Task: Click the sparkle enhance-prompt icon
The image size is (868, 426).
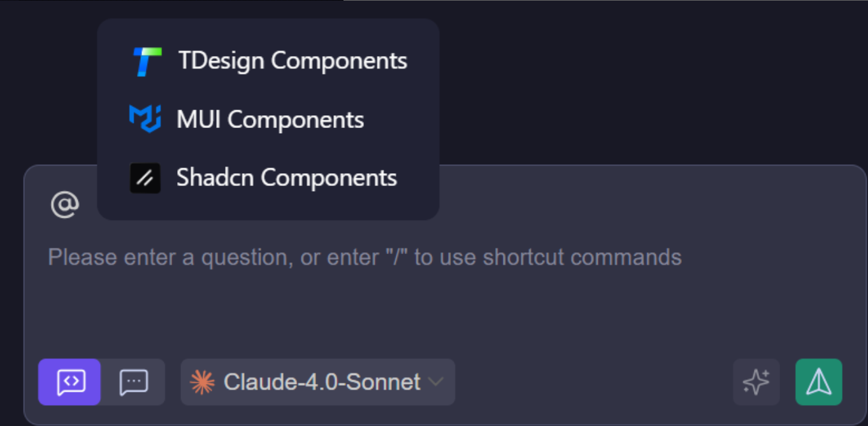Action: tap(756, 382)
